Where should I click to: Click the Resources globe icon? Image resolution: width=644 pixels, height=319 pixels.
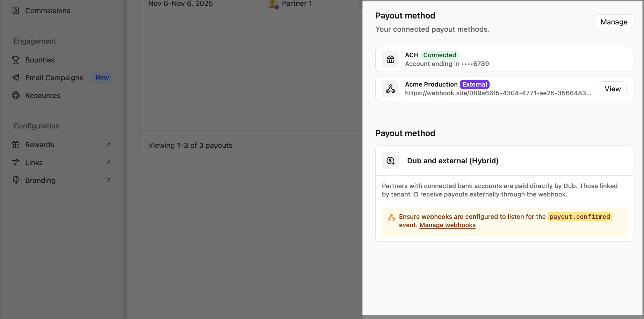point(16,95)
